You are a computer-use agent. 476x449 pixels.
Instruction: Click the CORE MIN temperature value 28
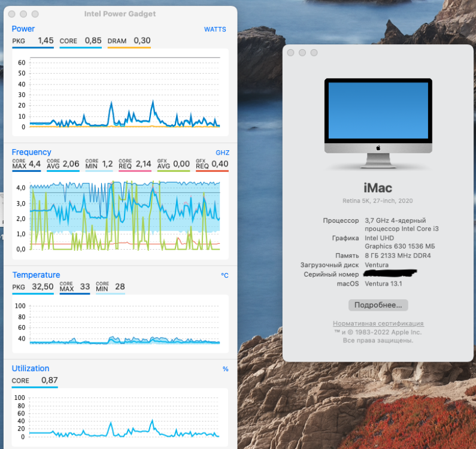120,287
